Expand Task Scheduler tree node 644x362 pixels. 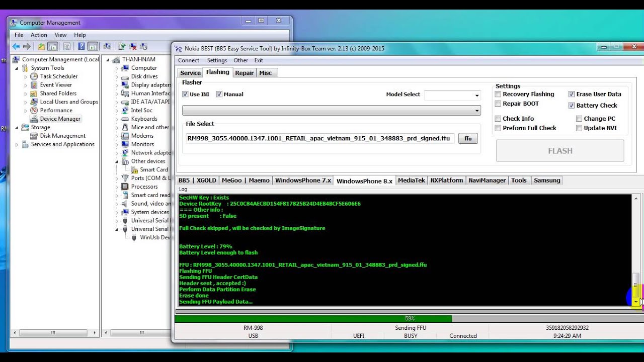(26, 77)
